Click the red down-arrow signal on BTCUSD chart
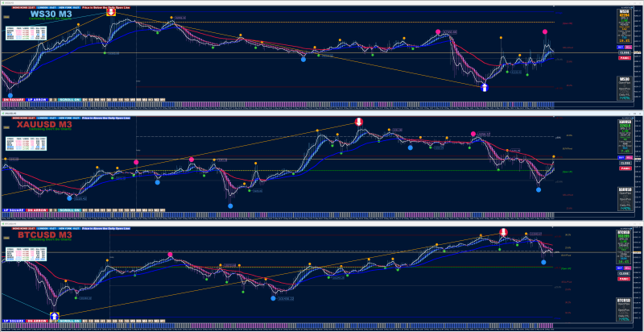 pos(504,231)
